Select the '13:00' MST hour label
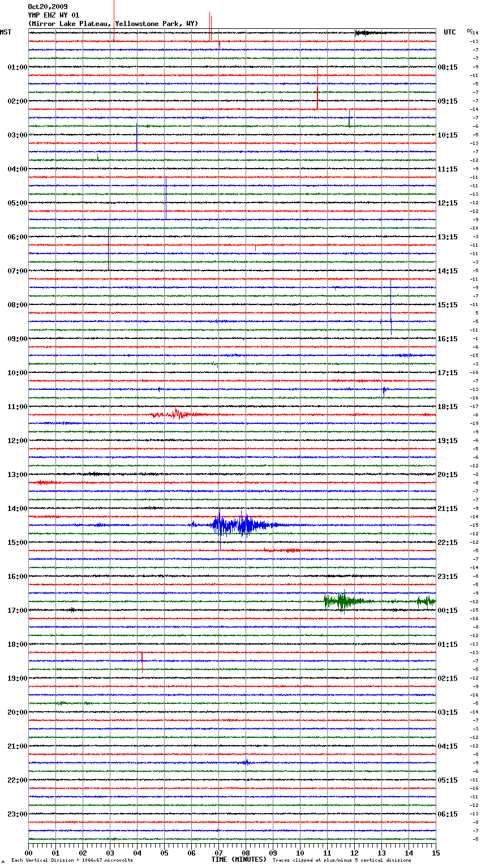This screenshot has width=481, height=868. pyautogui.click(x=18, y=475)
